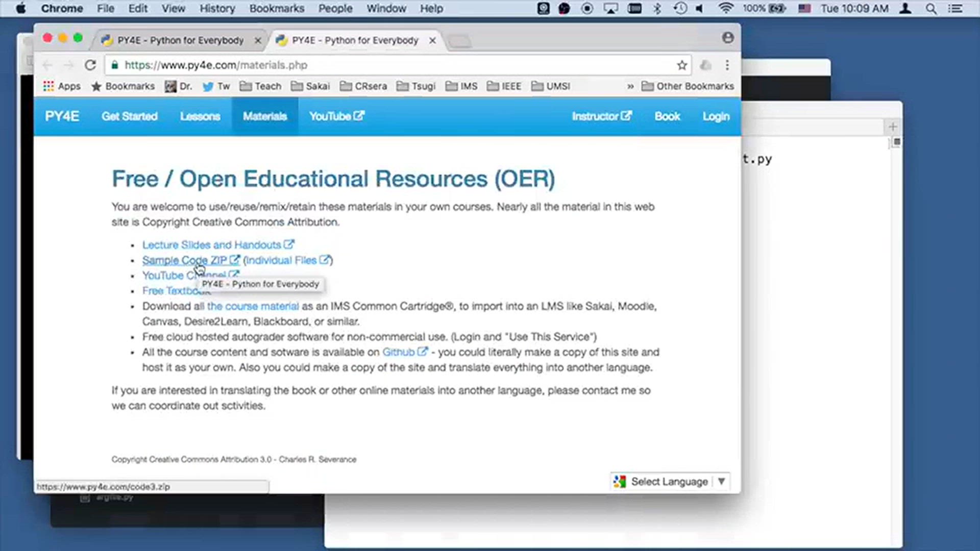Click the Wi-Fi status icon
The height and width of the screenshot is (551, 980).
[x=725, y=9]
